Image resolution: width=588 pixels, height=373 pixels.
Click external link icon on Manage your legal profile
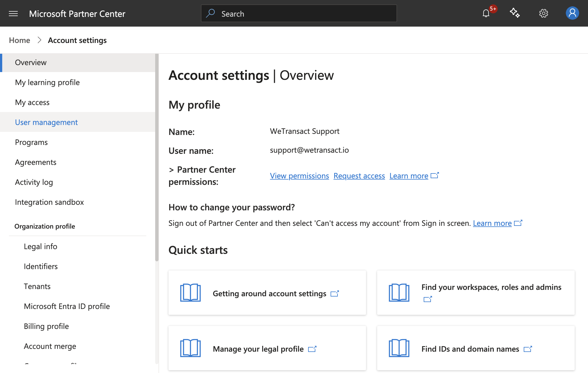click(312, 349)
